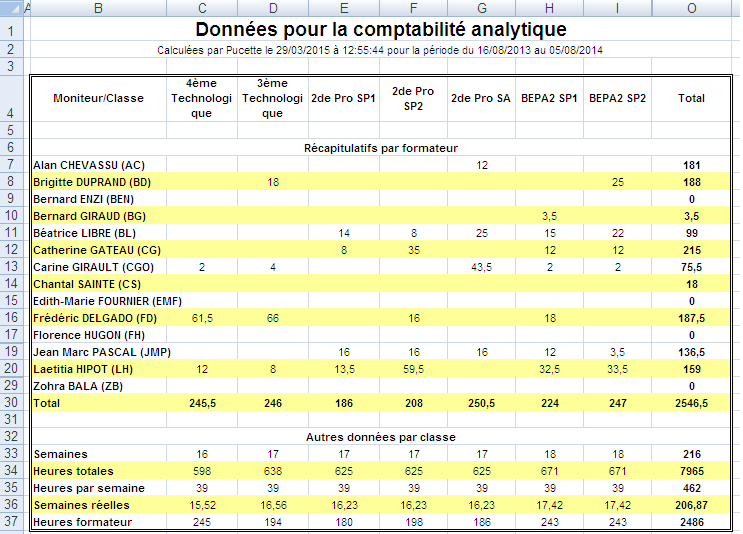Image resolution: width=743 pixels, height=534 pixels.
Task: Select the cell 'Jean Marc PASCAL (JMP)'
Action: point(99,352)
